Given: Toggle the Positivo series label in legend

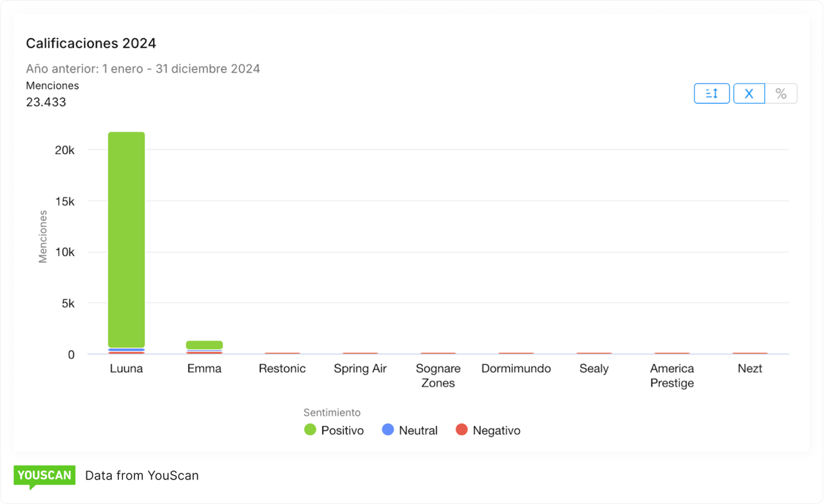Looking at the screenshot, I should click(342, 431).
